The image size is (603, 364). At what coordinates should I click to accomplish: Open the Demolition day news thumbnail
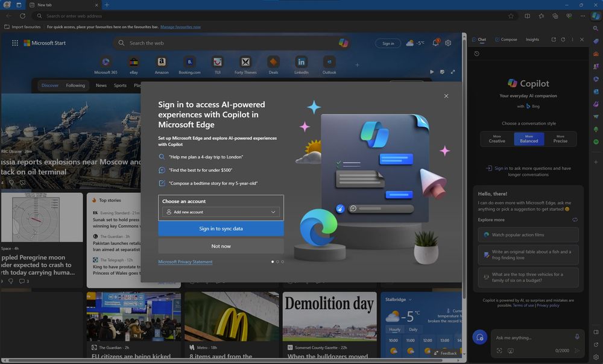click(x=330, y=316)
